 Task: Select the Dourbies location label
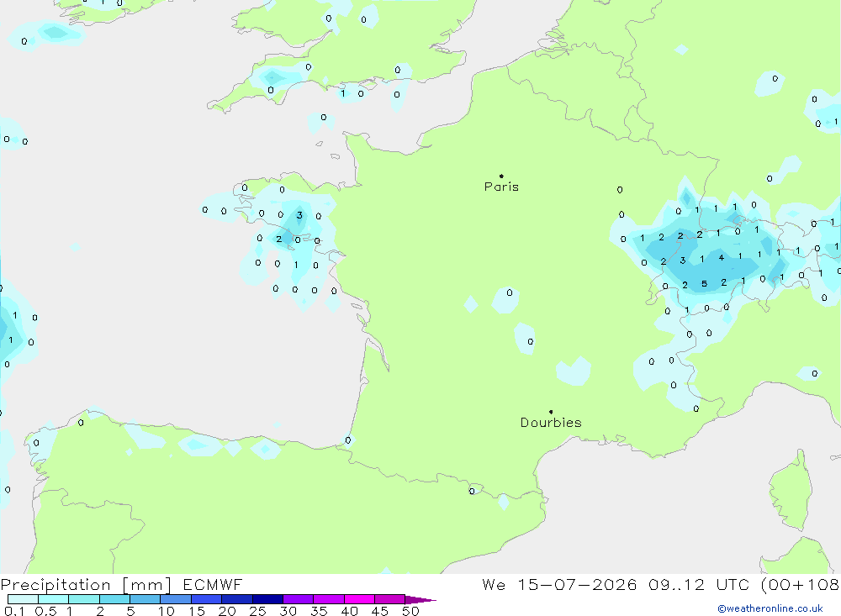551,423
